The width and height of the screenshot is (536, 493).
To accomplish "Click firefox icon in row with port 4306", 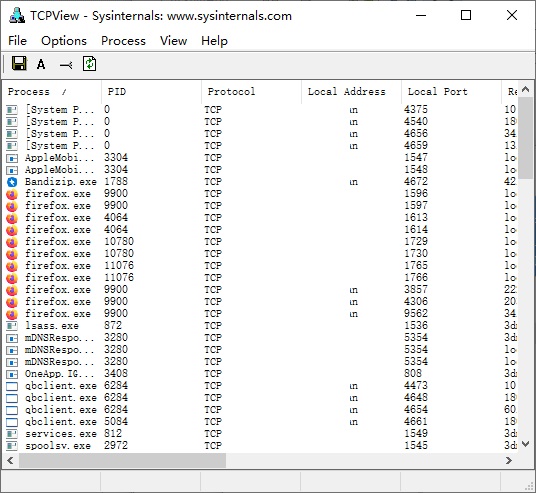I will point(12,302).
